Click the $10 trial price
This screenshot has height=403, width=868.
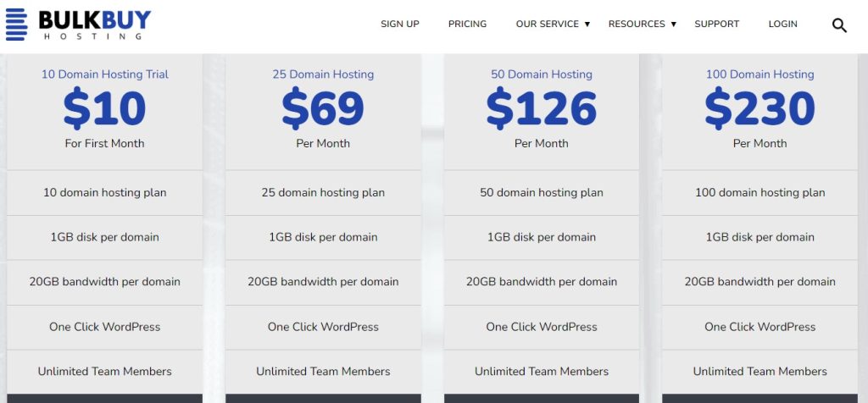point(105,108)
